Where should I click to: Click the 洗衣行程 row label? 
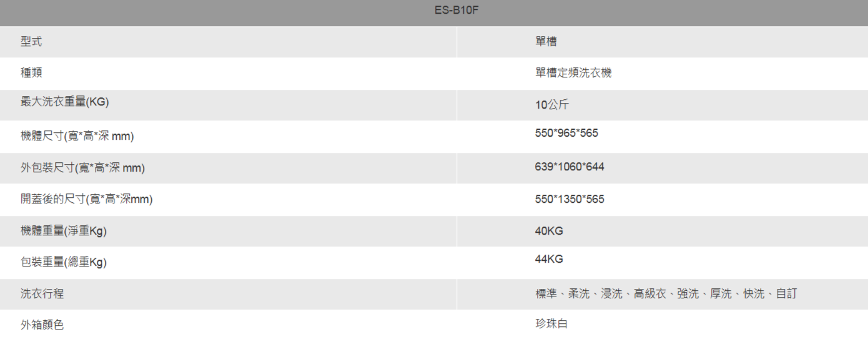pos(42,293)
